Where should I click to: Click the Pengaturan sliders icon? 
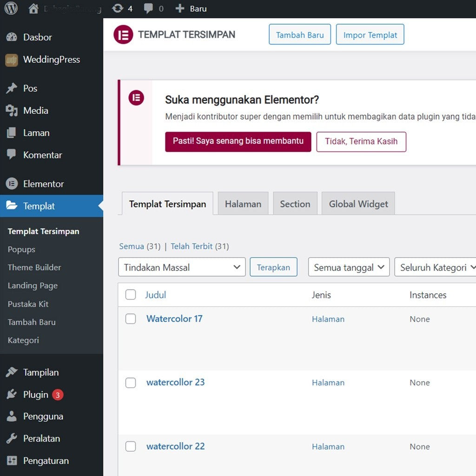tap(12, 461)
